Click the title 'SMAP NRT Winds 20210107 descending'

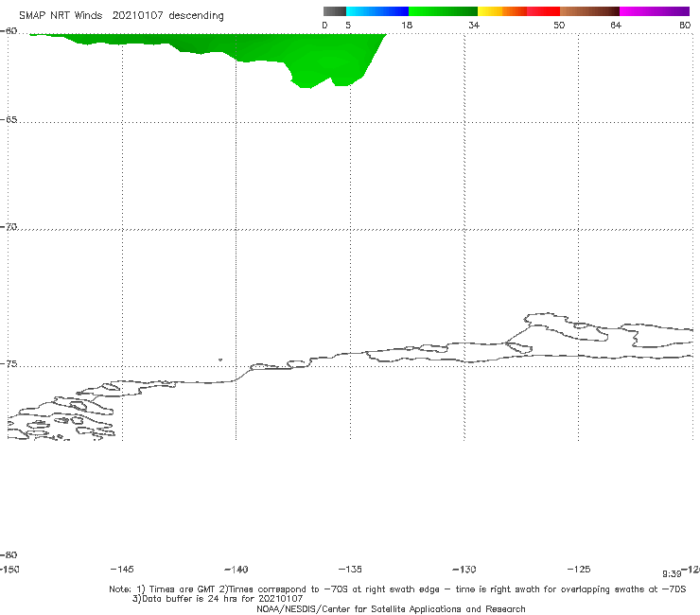click(121, 16)
